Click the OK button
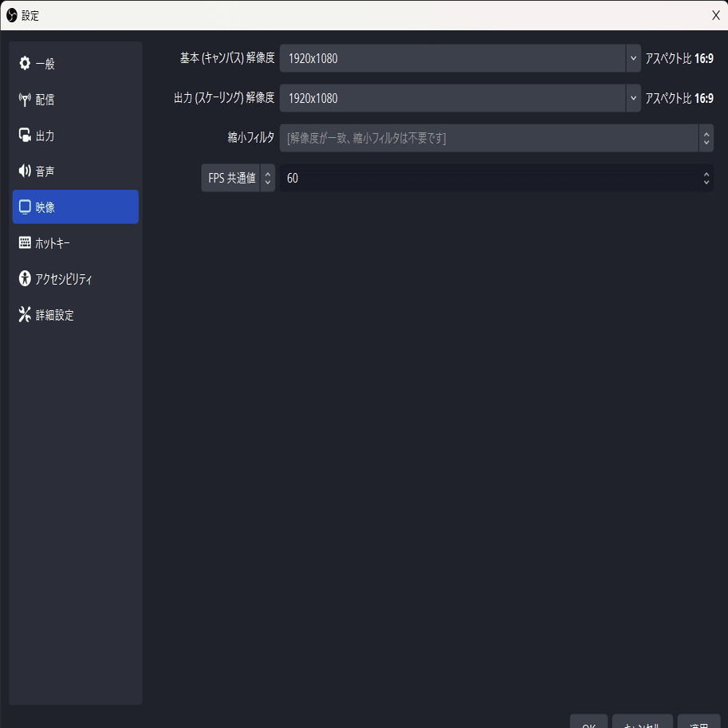This screenshot has height=728, width=728. pyautogui.click(x=588, y=722)
